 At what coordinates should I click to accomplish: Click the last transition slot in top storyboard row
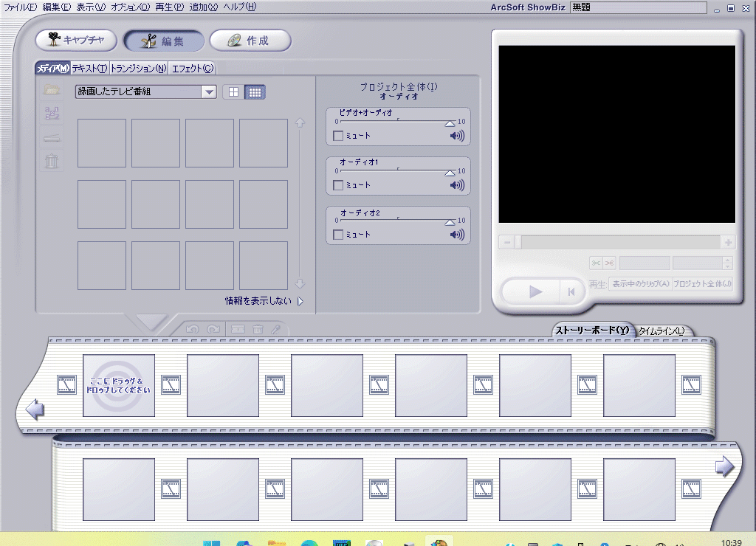tap(691, 385)
